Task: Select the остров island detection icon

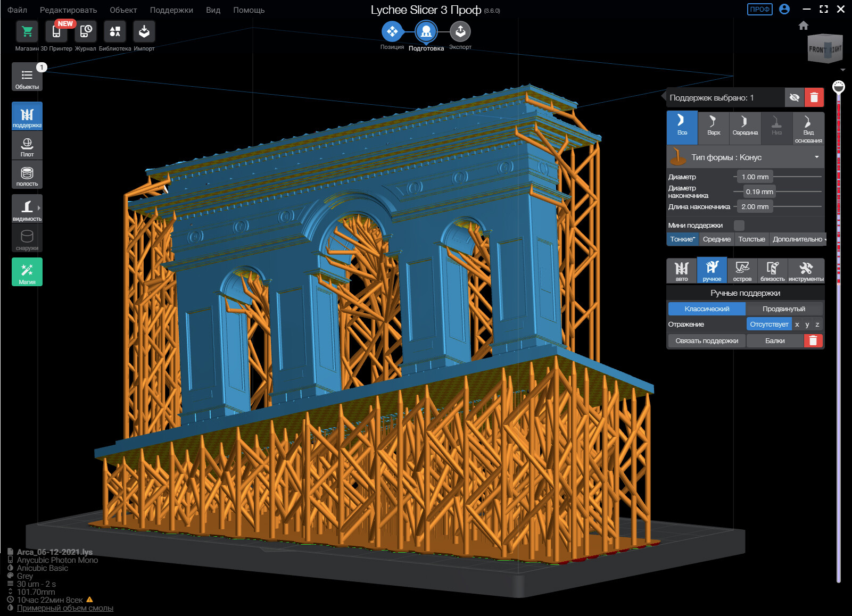Action: 742,271
